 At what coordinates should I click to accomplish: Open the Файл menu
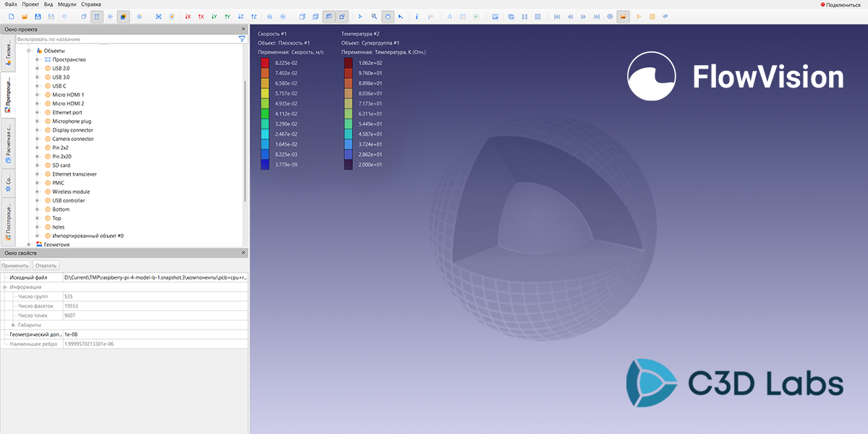coord(11,4)
